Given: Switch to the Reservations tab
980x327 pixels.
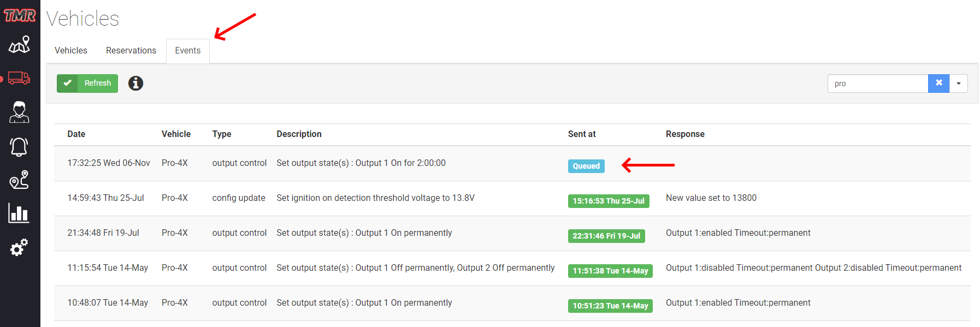Looking at the screenshot, I should tap(131, 50).
